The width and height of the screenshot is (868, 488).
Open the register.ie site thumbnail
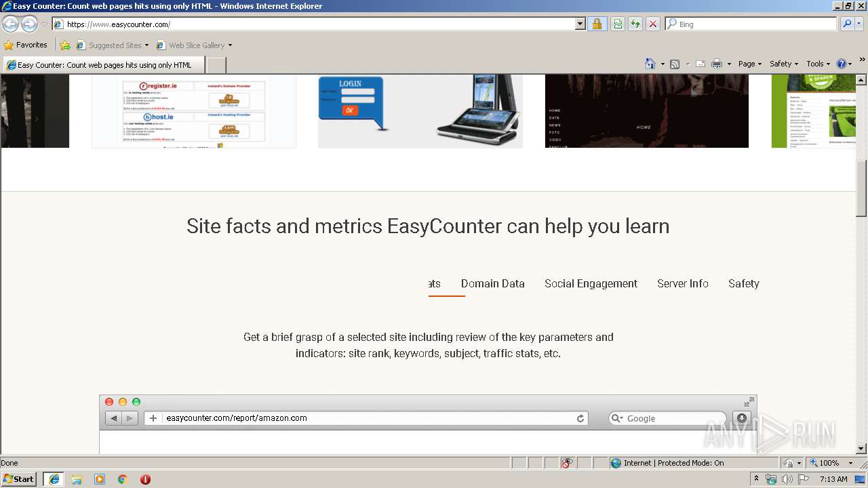click(x=194, y=111)
